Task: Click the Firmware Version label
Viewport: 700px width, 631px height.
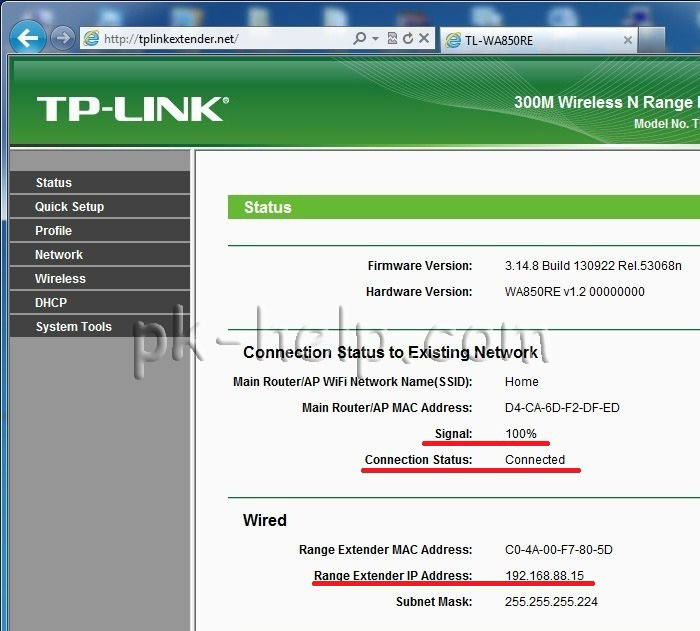Action: [420, 266]
